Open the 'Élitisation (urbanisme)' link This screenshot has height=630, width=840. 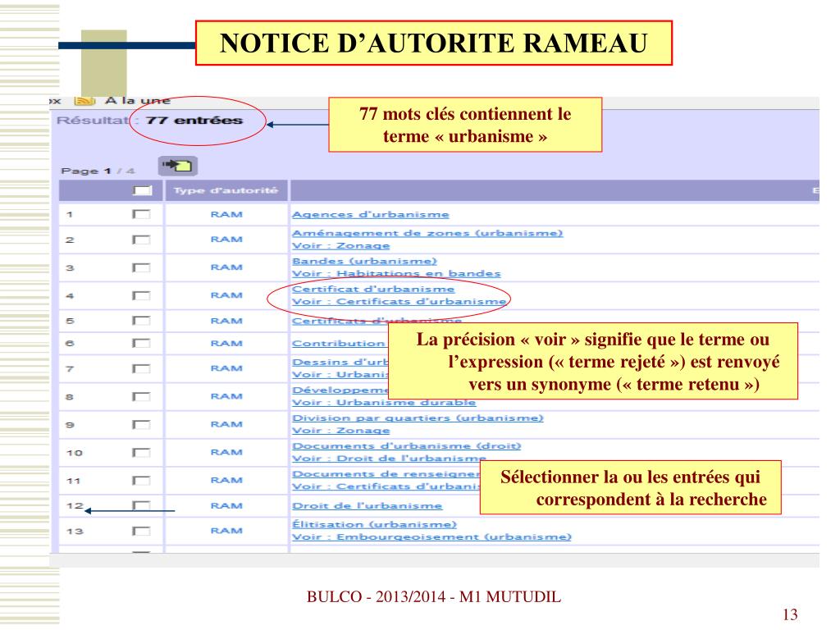click(374, 524)
